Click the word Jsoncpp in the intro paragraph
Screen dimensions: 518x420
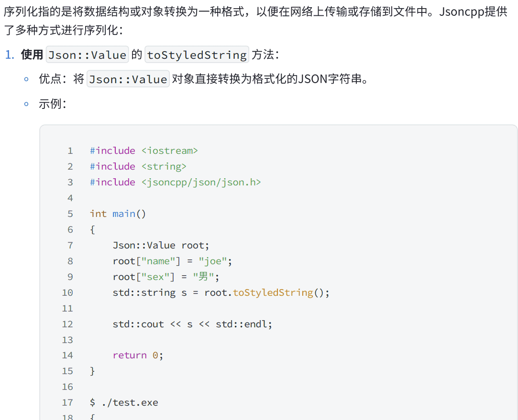tap(458, 11)
